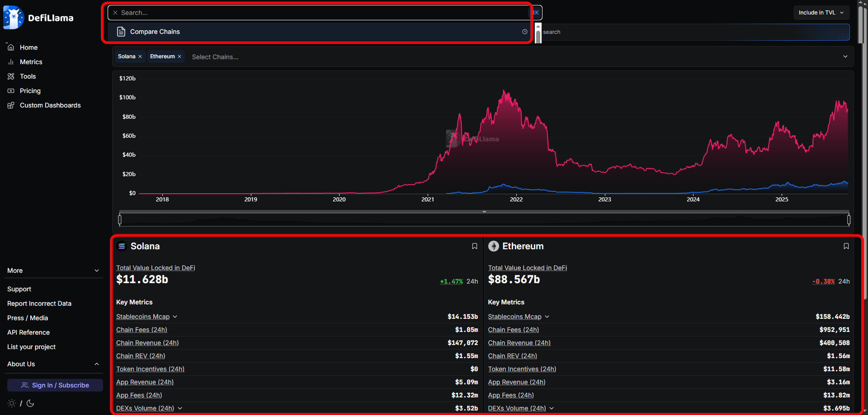
Task: Open the API Reference link
Action: point(28,332)
